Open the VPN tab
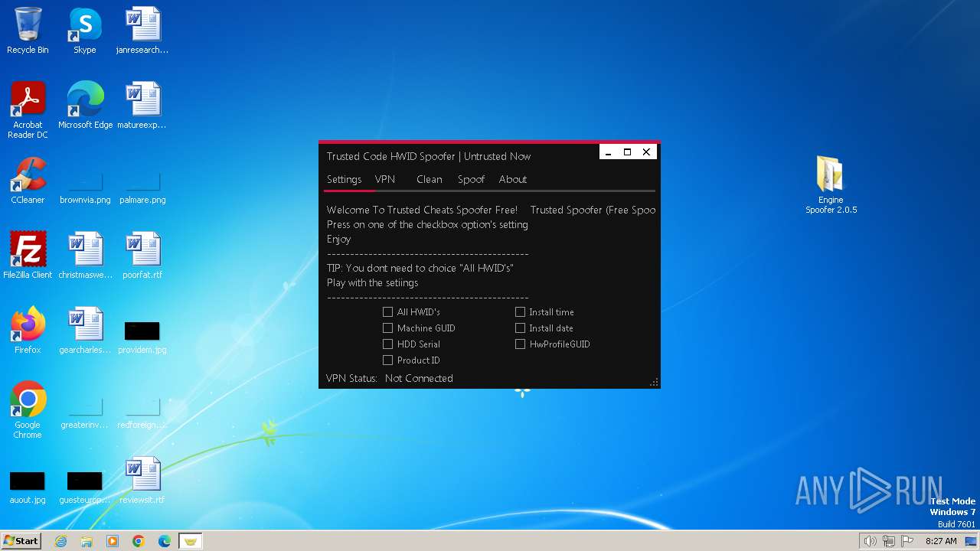980x551 pixels. tap(385, 179)
